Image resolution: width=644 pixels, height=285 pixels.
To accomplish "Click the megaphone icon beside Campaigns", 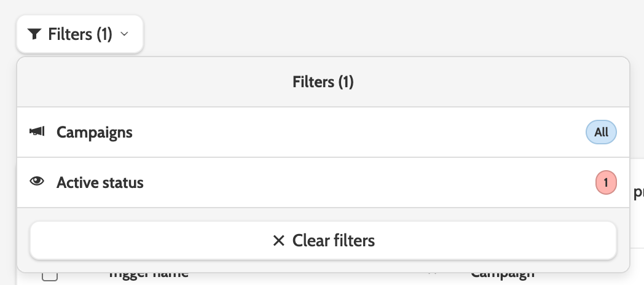I will pyautogui.click(x=37, y=132).
